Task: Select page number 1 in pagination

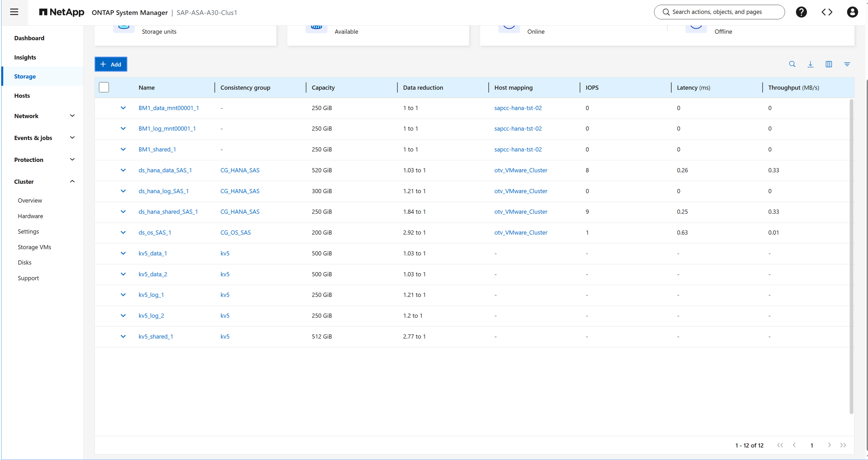Action: [812, 445]
